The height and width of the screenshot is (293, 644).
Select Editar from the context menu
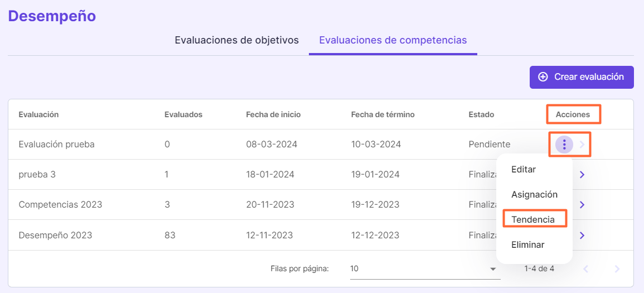coord(524,169)
